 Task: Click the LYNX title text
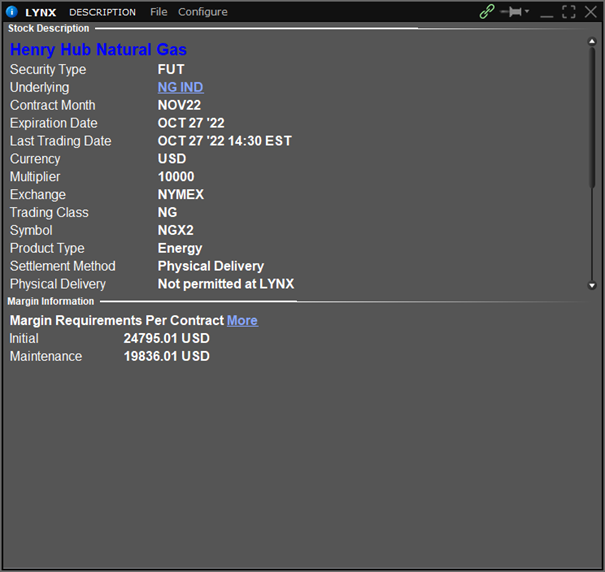pos(41,12)
